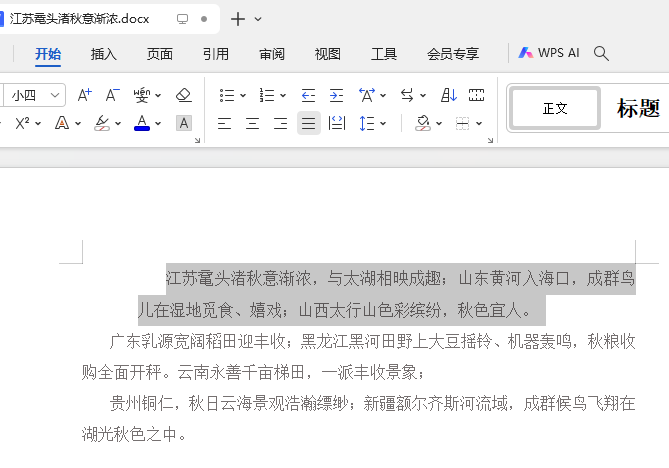This screenshot has height=468, width=669.
Task: Toggle justify alignment button
Action: (x=308, y=124)
